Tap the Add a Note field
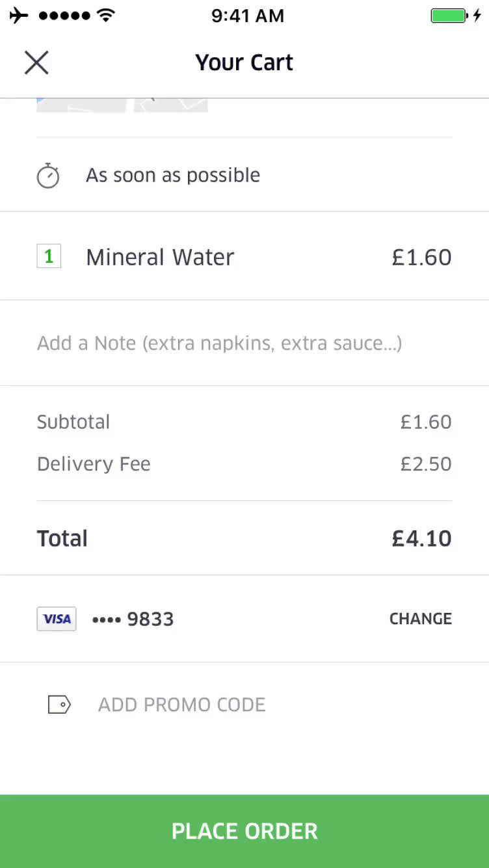 pos(219,343)
